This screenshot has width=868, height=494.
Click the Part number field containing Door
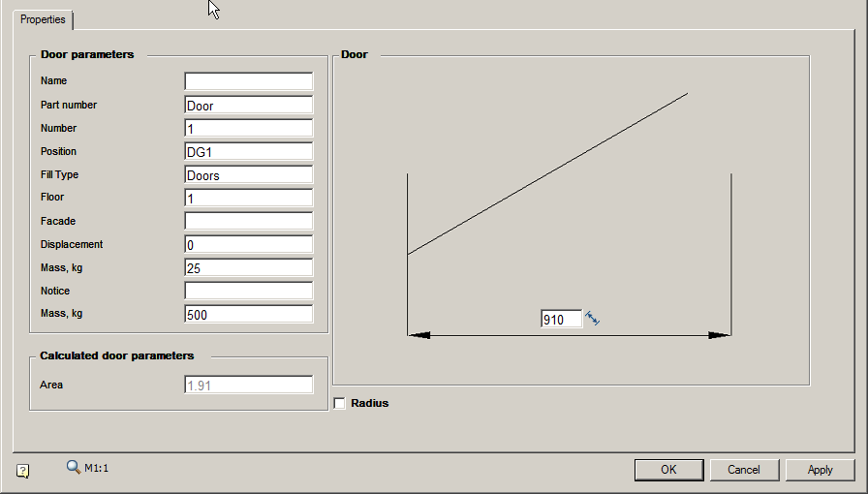[248, 105]
